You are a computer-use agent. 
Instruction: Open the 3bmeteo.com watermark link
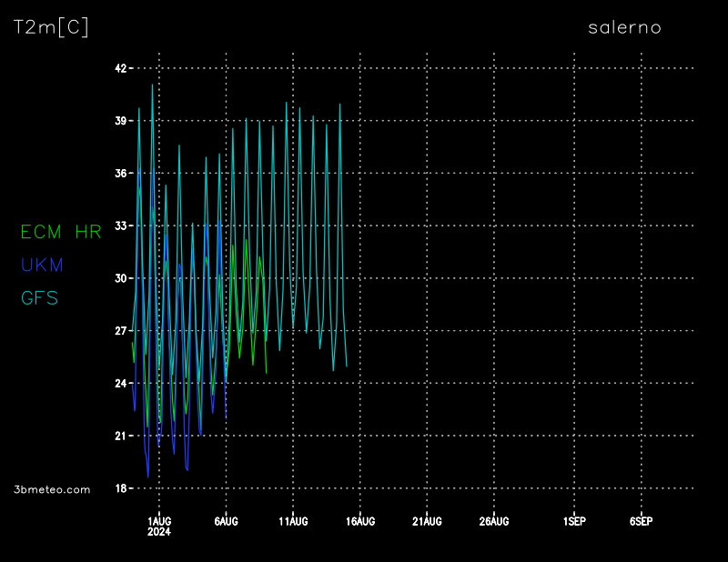52,489
